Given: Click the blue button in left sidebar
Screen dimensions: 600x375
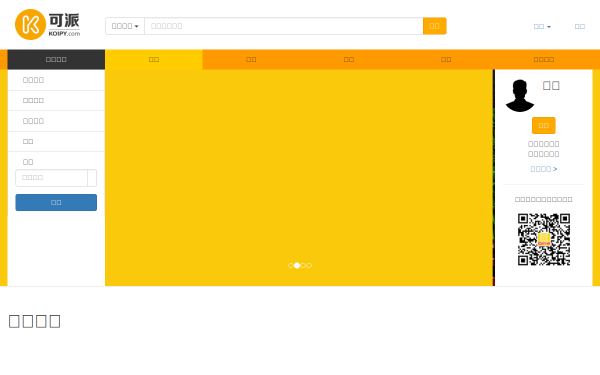Looking at the screenshot, I should coord(56,202).
